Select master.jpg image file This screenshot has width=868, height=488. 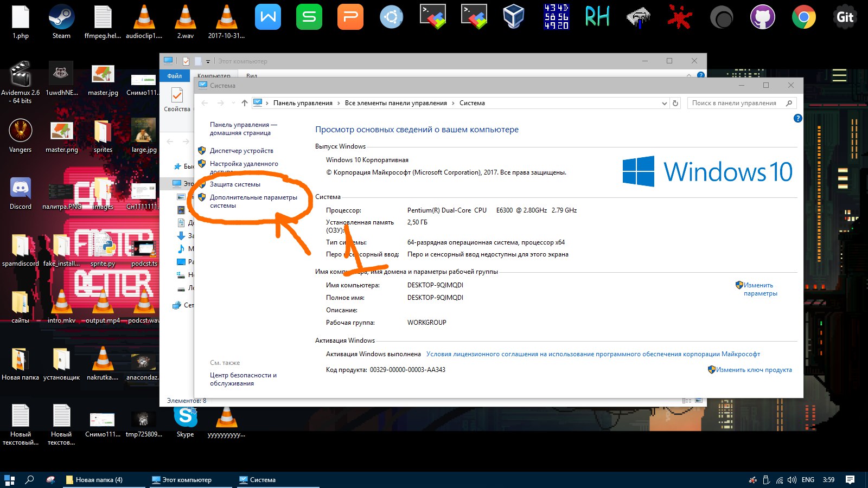[103, 79]
